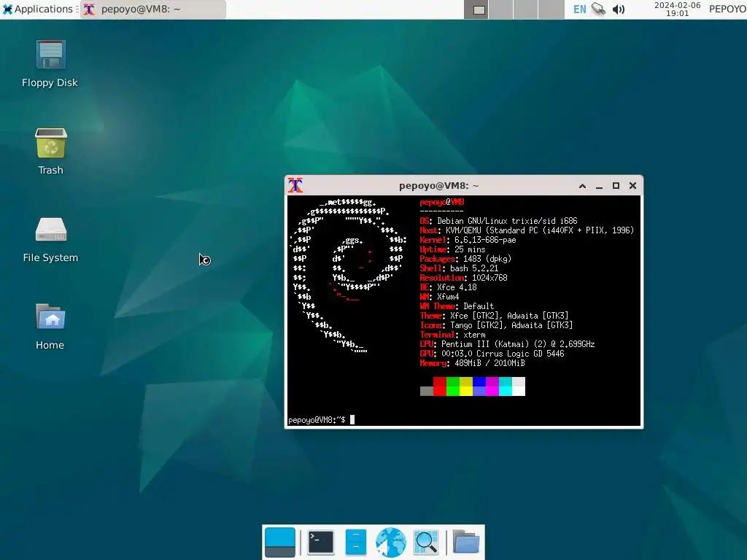Viewport: 747px width, 560px height.
Task: Open the PEPOYO user menu
Action: (x=727, y=9)
